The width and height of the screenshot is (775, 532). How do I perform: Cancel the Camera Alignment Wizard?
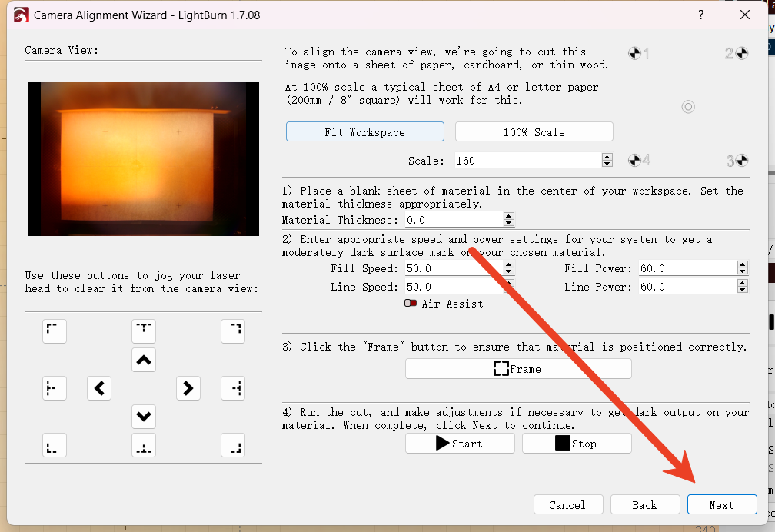tap(568, 505)
